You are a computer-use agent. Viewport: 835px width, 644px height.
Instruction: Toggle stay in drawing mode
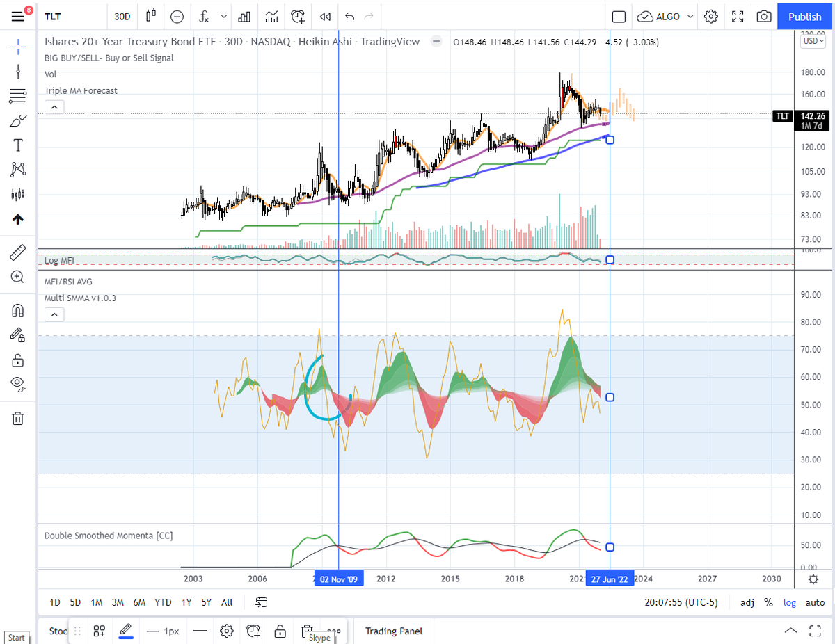(18, 335)
